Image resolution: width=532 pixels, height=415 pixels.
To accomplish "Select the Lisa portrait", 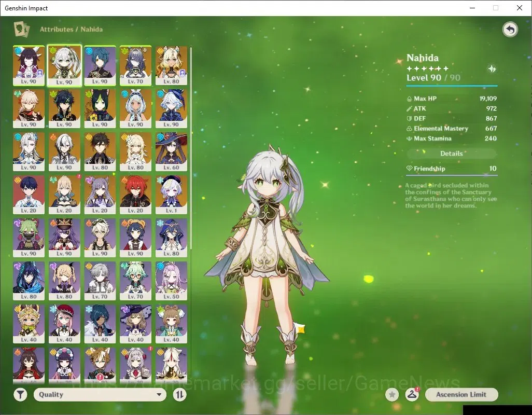I will (x=136, y=324).
